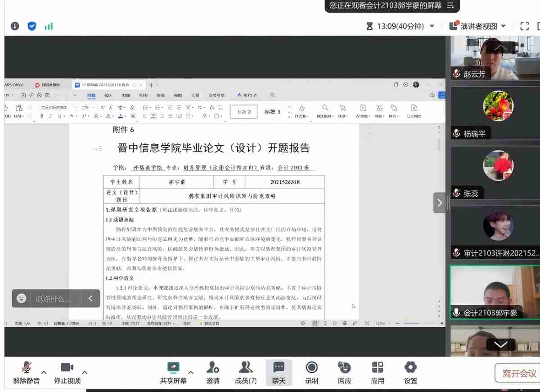Click the 离开会议 leave meeting button
The width and height of the screenshot is (540, 392).
(x=519, y=373)
